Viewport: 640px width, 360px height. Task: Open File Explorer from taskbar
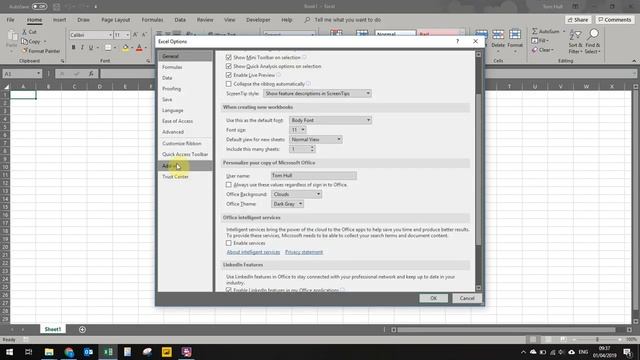pyautogui.click(x=49, y=352)
